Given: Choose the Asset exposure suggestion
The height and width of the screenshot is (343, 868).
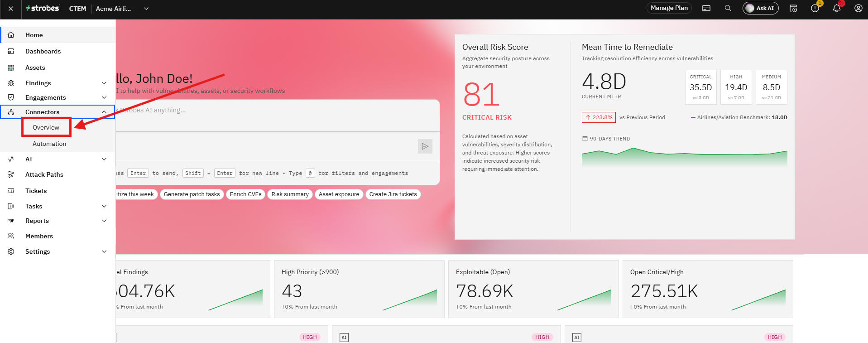Looking at the screenshot, I should point(339,194).
